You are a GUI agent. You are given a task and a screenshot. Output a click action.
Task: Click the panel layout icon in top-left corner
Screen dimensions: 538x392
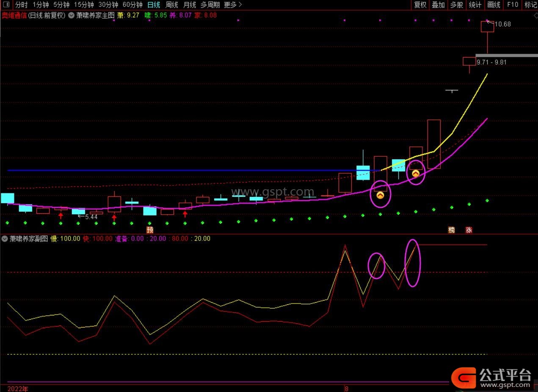6,5
